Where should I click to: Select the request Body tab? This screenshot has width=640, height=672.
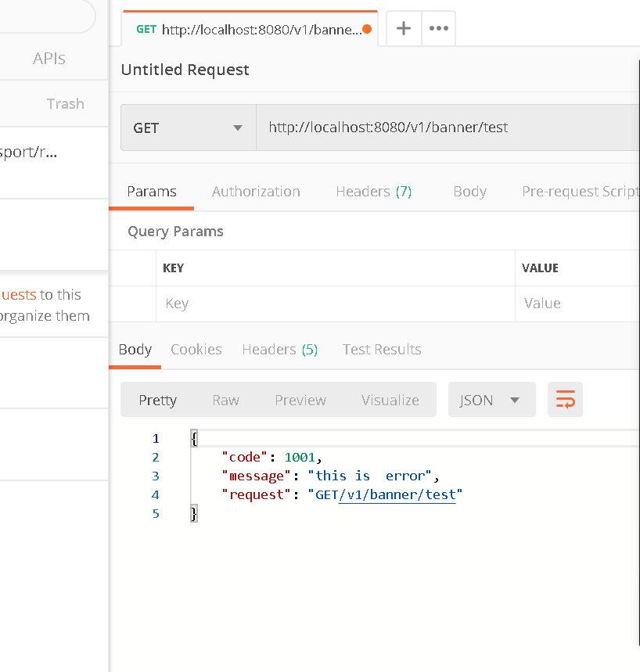[x=469, y=192]
